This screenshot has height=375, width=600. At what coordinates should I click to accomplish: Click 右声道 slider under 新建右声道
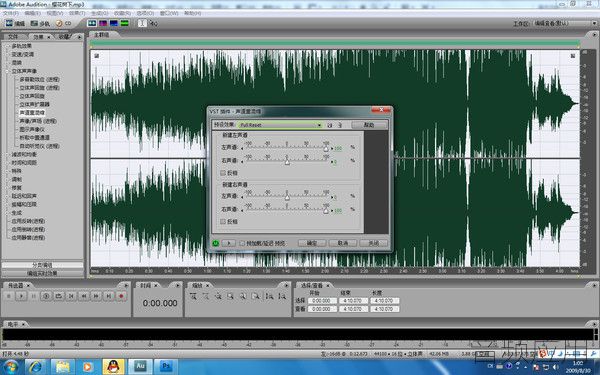pos(287,209)
